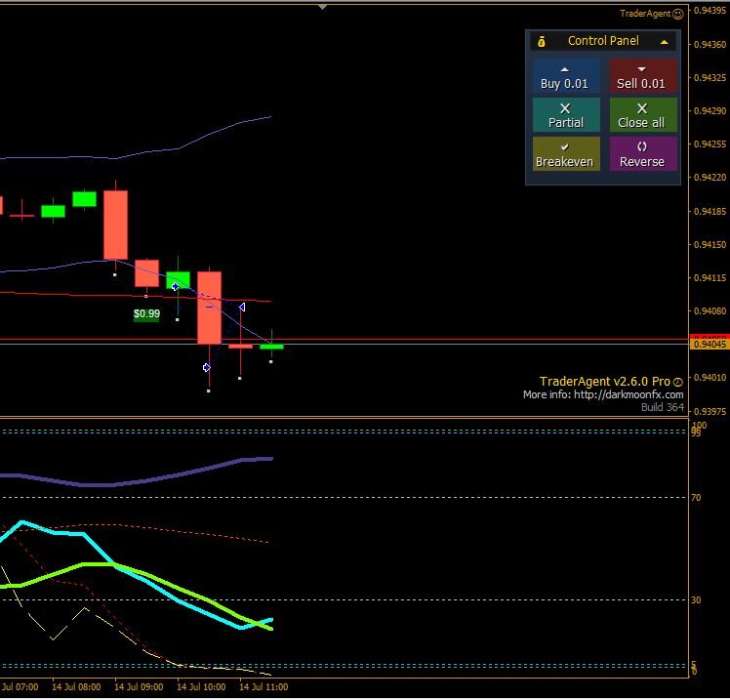The height and width of the screenshot is (700, 730).
Task: Click the Control Panel title text
Action: pyautogui.click(x=603, y=41)
